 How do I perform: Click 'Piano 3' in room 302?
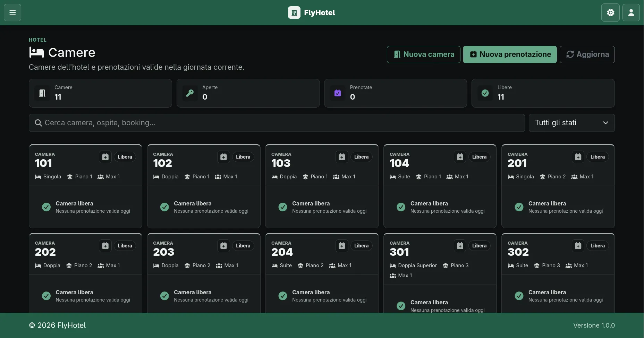coord(551,265)
